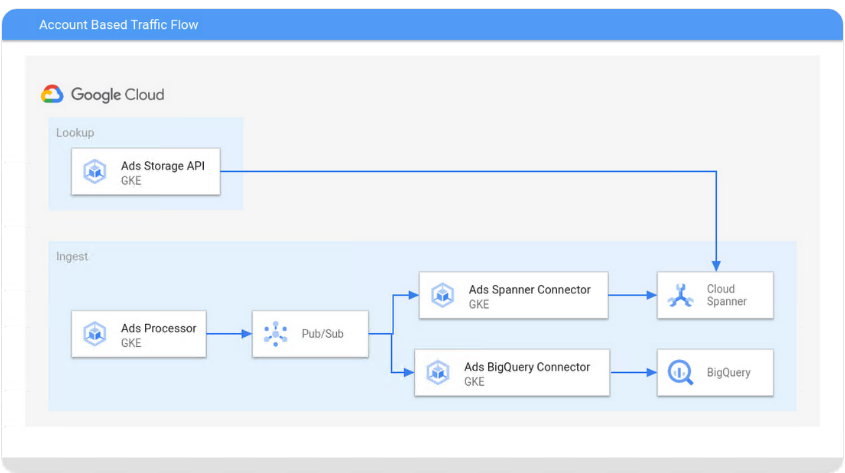This screenshot has height=473, width=845.
Task: Select the BigQuery magnifier icon
Action: [x=681, y=373]
